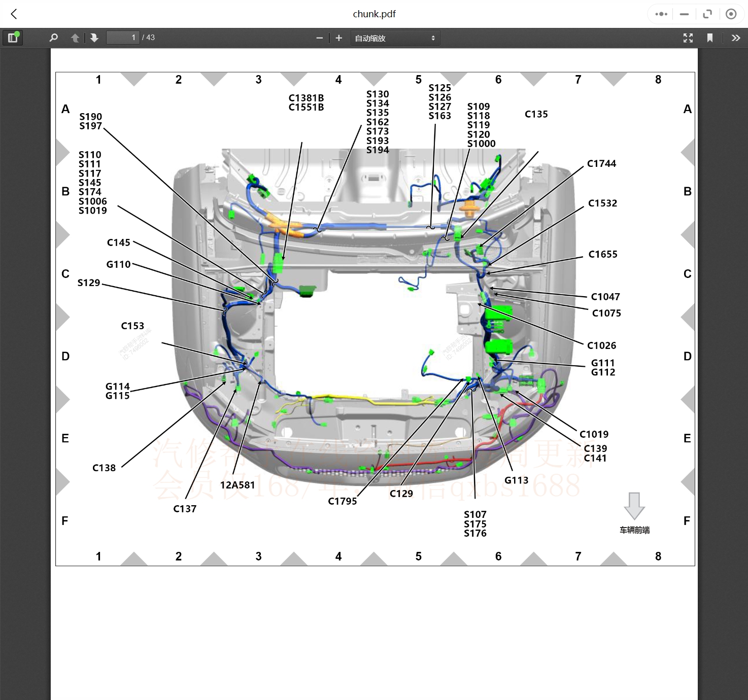Open the find in document search

tap(53, 38)
